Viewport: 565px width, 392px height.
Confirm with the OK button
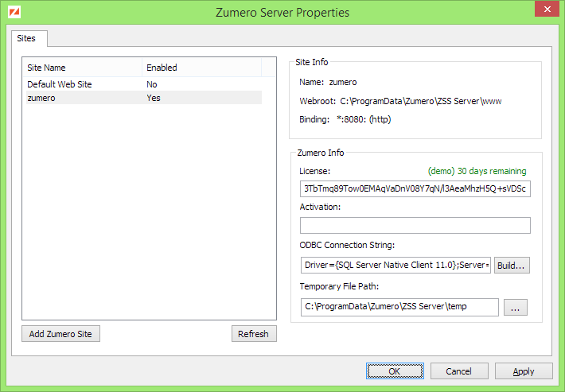395,371
